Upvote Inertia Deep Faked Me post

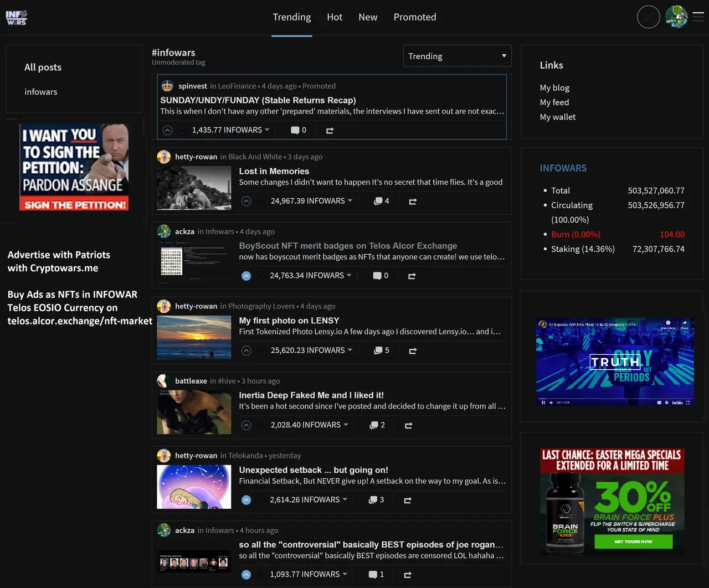pyautogui.click(x=246, y=425)
